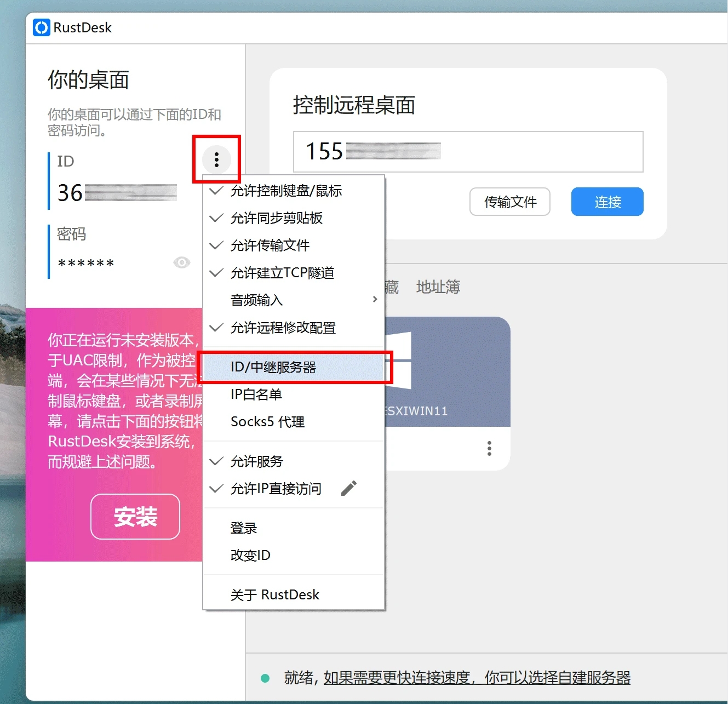Toggle 允许控制键盘/鼠标 option

(286, 191)
